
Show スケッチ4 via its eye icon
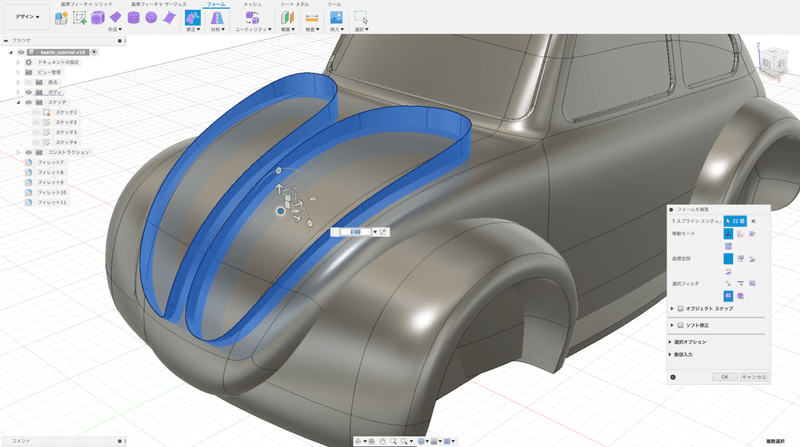click(36, 142)
